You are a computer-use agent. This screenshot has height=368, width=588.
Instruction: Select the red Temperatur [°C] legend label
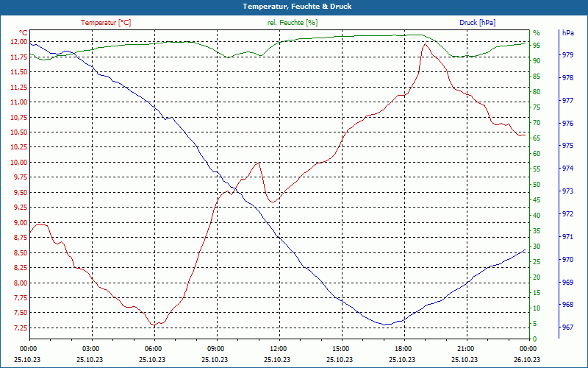click(106, 23)
